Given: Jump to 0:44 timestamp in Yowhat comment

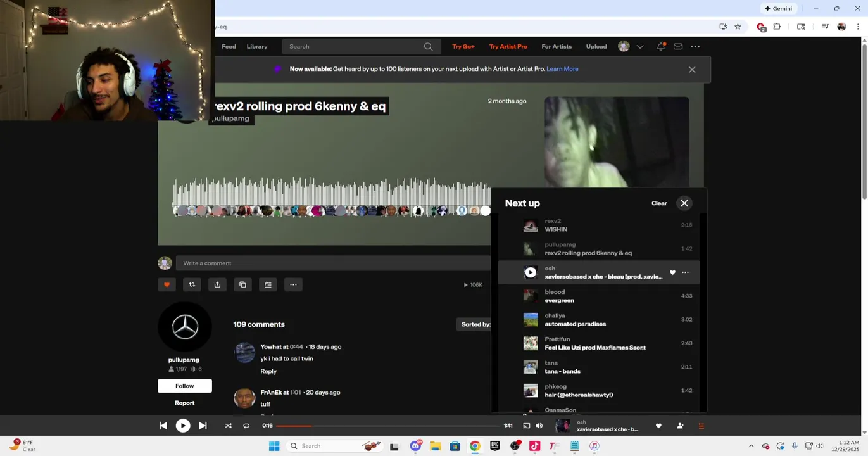Looking at the screenshot, I should [296, 346].
